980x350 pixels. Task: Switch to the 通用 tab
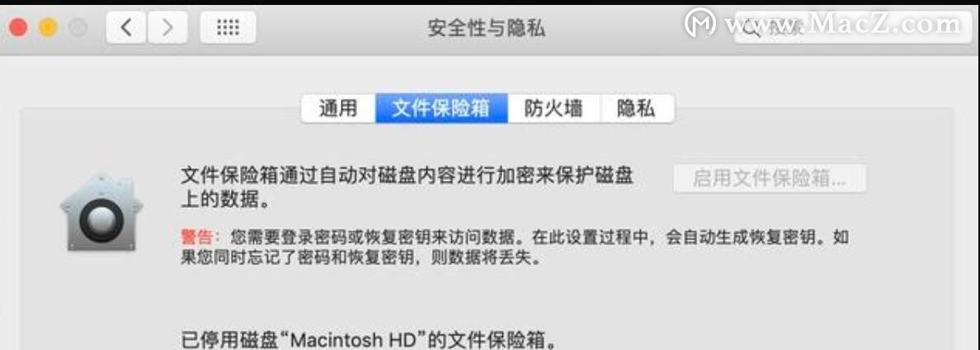pyautogui.click(x=338, y=109)
